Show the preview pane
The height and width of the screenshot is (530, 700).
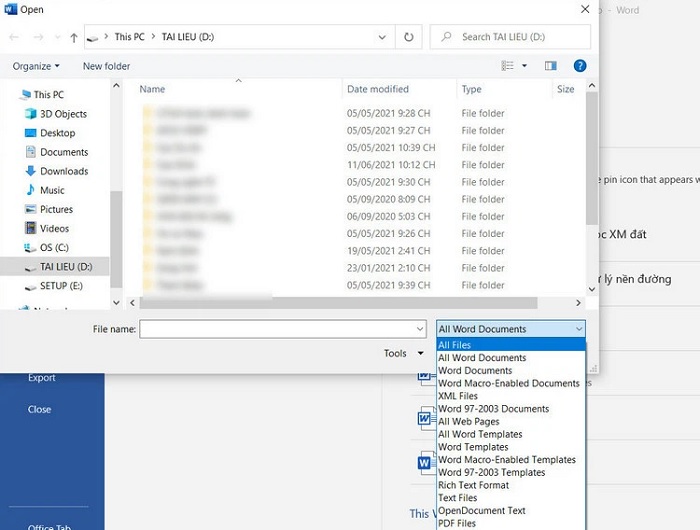point(550,66)
